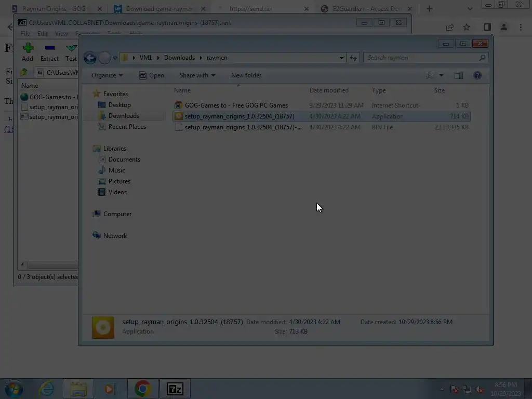Image resolution: width=532 pixels, height=399 pixels.
Task: Click Open in Explorer toolbar
Action: point(152,75)
